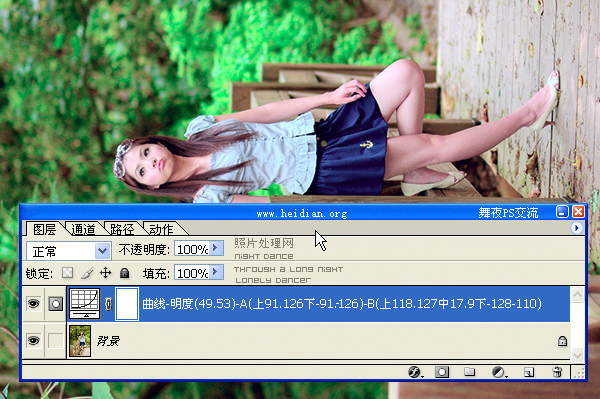Image resolution: width=600 pixels, height=399 pixels.
Task: Add a layer mask from bottom bar
Action: click(442, 372)
